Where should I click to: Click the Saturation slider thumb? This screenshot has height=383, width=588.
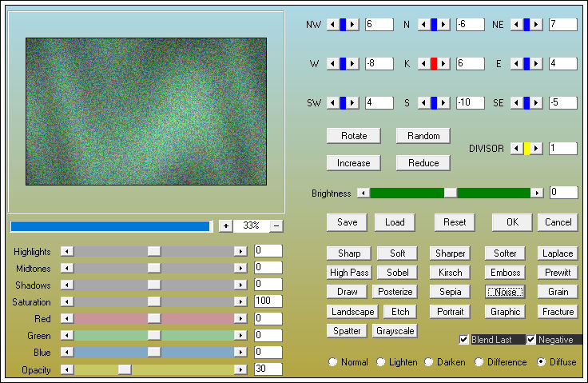[154, 301]
